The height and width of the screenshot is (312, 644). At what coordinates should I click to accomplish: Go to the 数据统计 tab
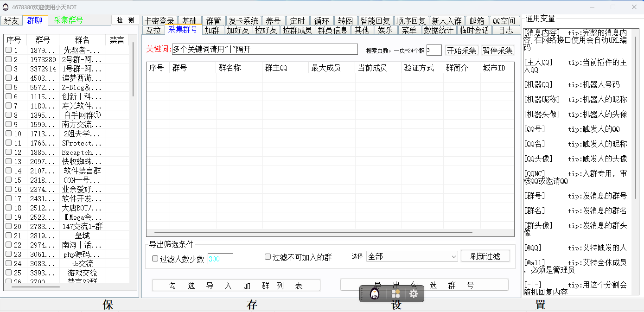pyautogui.click(x=439, y=30)
